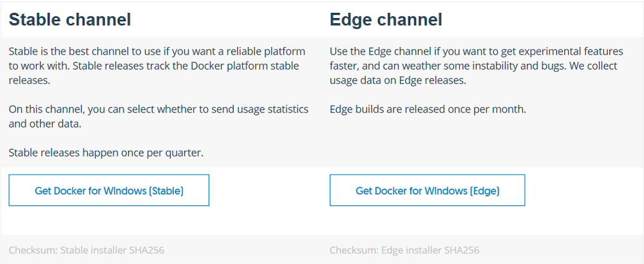This screenshot has height=264, width=644.
Task: Click the Edge channel heading
Action: tap(386, 19)
